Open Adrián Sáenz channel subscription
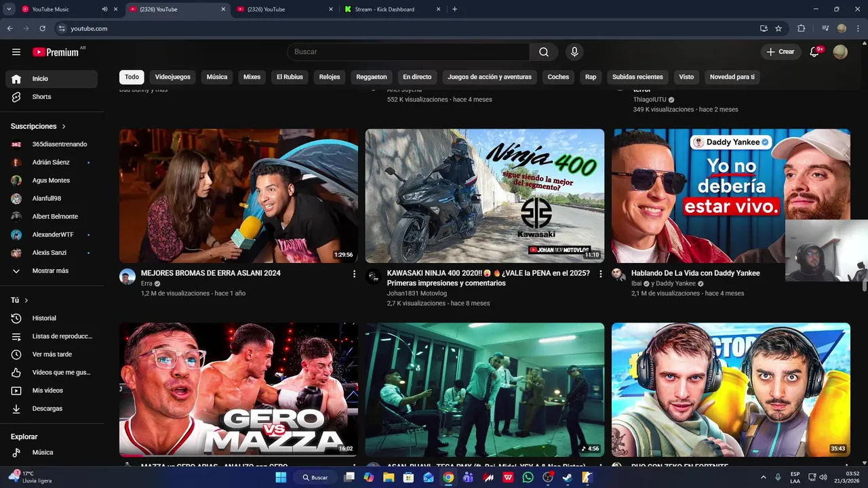The height and width of the screenshot is (488, 868). (x=52, y=163)
